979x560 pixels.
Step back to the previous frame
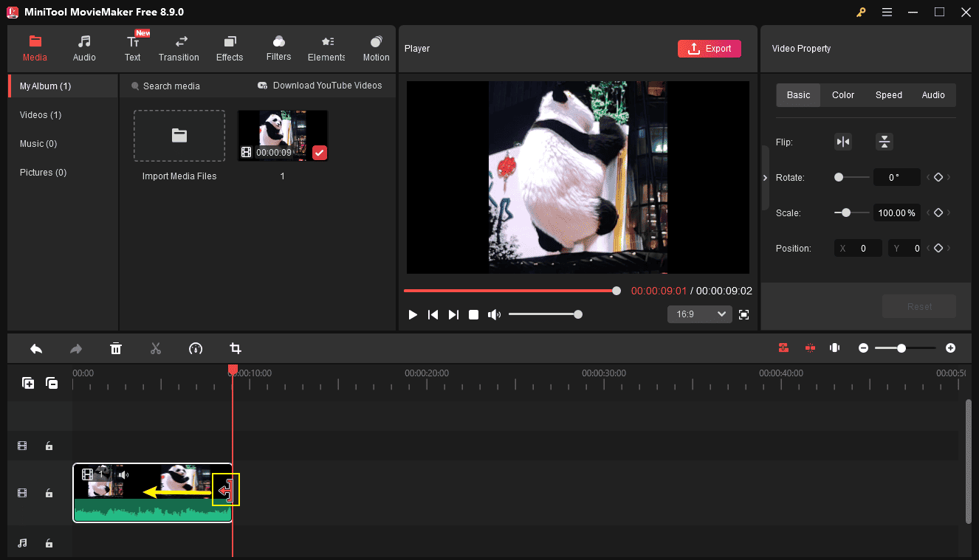[433, 314]
